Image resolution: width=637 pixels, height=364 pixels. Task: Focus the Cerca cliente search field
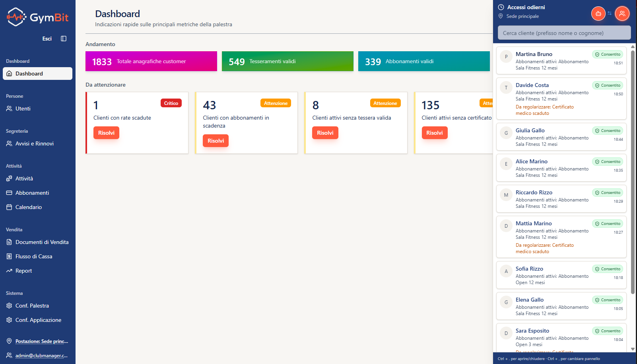[x=564, y=33]
